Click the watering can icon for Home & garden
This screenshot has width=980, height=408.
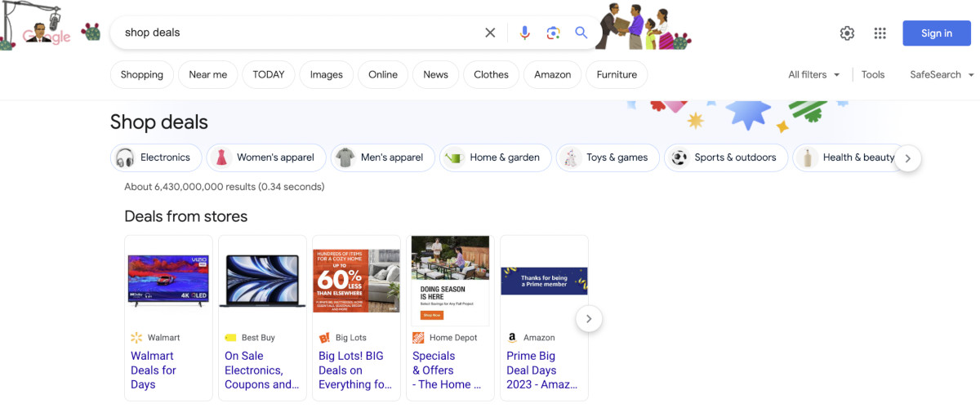pos(455,157)
